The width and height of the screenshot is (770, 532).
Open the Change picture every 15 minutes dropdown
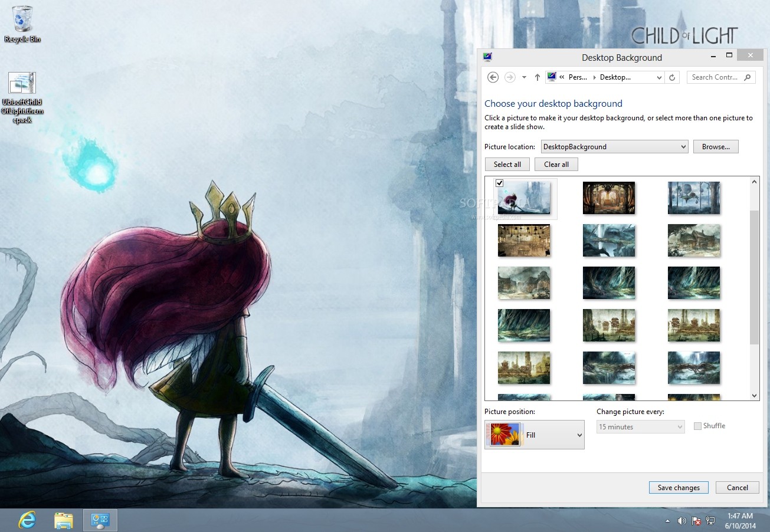(641, 426)
